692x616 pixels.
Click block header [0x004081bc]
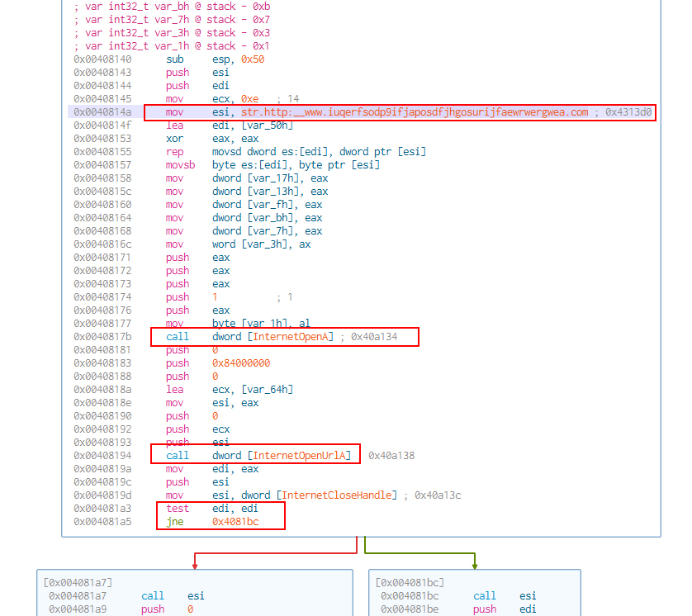coord(410,582)
